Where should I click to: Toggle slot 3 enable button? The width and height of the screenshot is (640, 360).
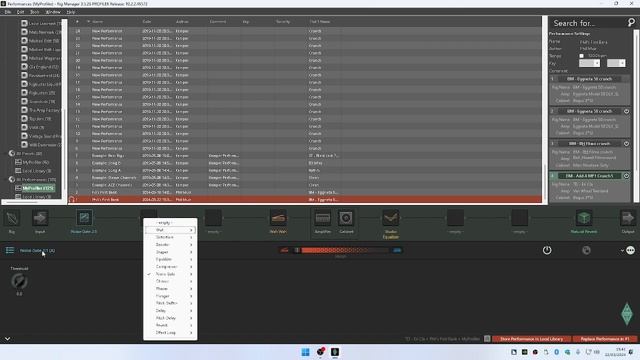tap(627, 144)
